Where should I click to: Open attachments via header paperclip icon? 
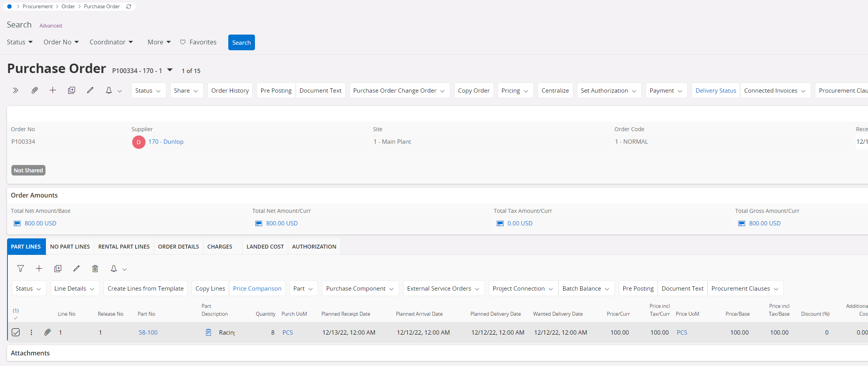[x=35, y=90]
